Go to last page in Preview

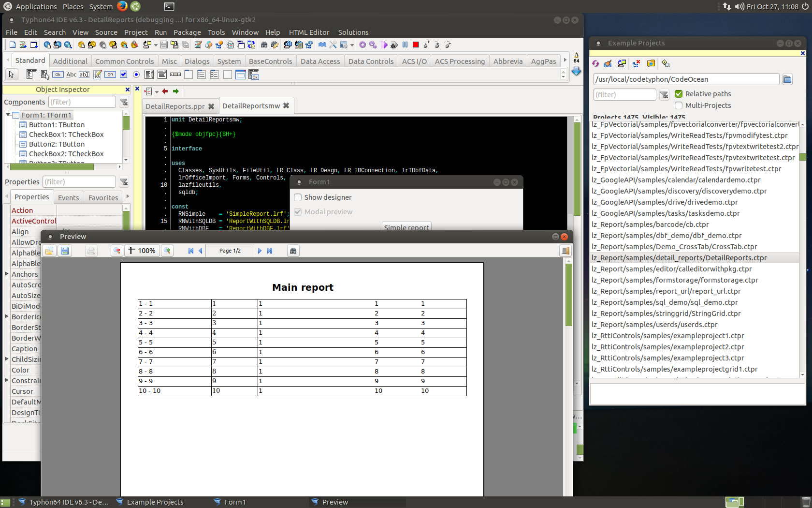[270, 251]
